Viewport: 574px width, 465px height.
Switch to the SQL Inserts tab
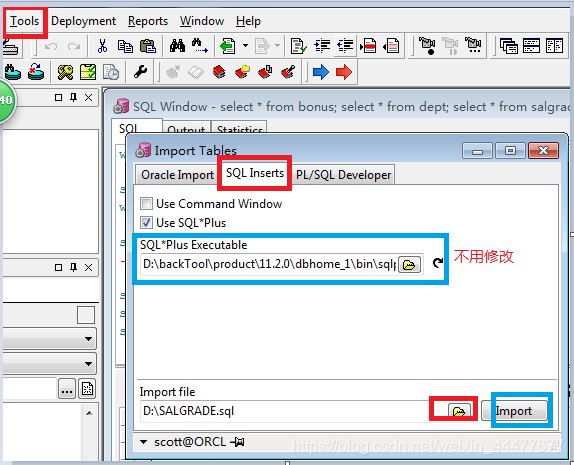255,173
